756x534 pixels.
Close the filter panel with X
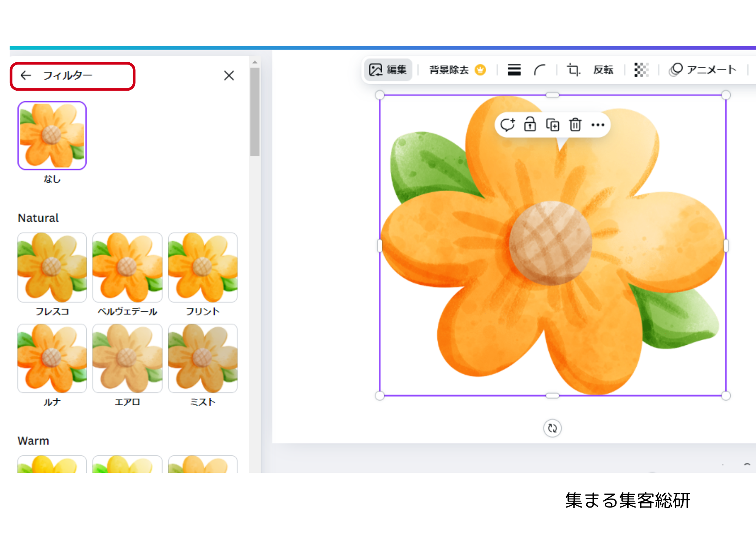coord(229,76)
